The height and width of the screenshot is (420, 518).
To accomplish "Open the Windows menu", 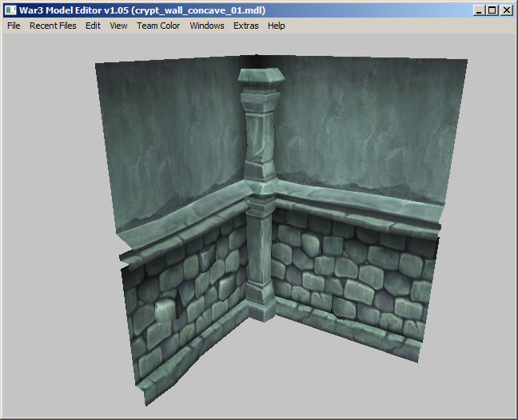I will (x=207, y=26).
